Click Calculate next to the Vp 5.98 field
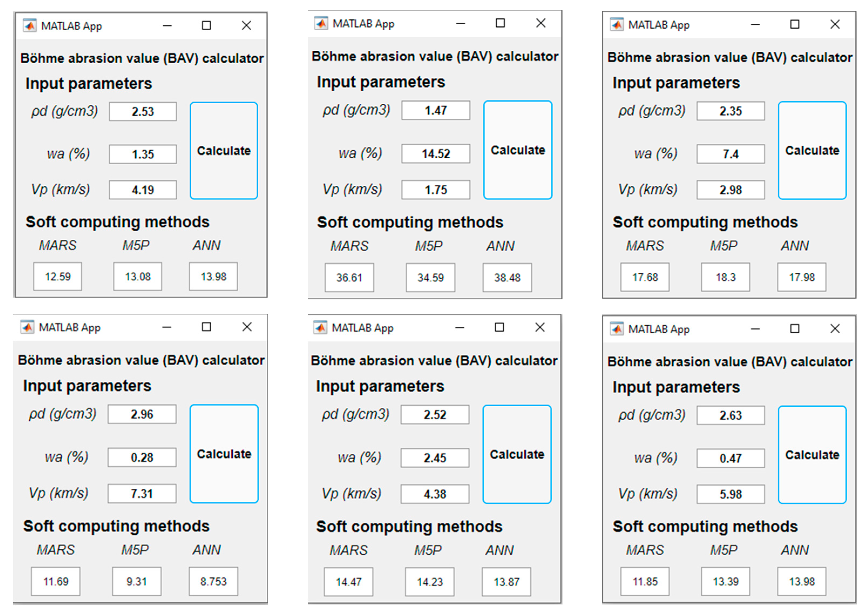 pyautogui.click(x=812, y=455)
